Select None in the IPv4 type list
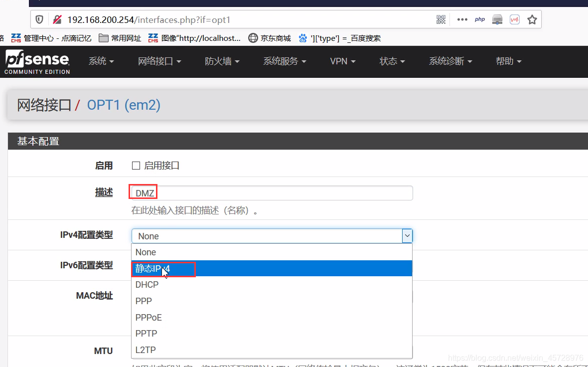 [272, 252]
